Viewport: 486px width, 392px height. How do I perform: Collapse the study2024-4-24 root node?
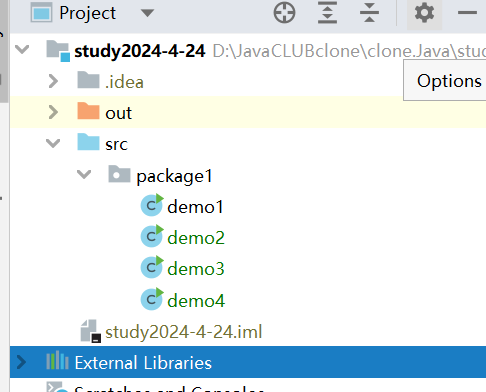click(22, 50)
